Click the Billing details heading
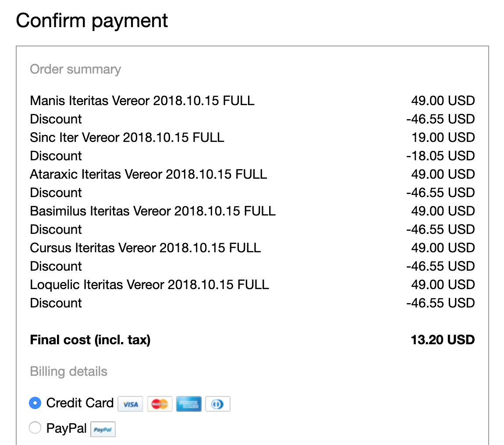This screenshot has height=445, width=504. [x=68, y=371]
